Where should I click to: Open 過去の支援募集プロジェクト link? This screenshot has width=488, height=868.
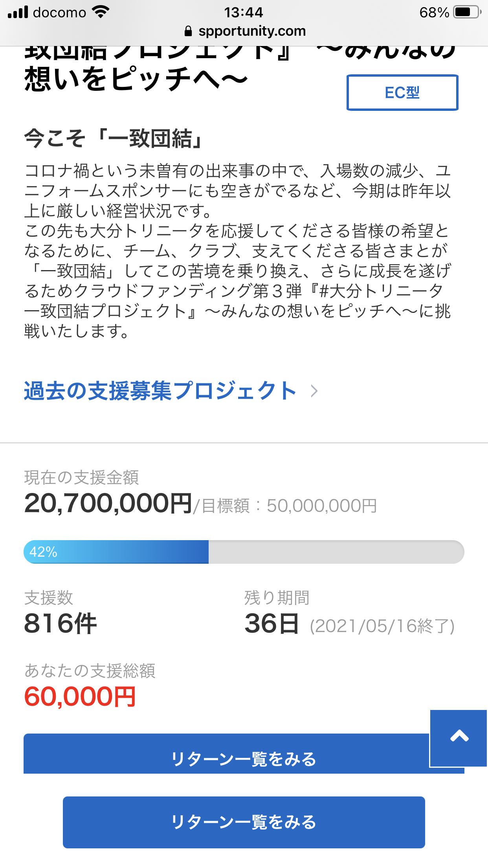click(x=160, y=391)
